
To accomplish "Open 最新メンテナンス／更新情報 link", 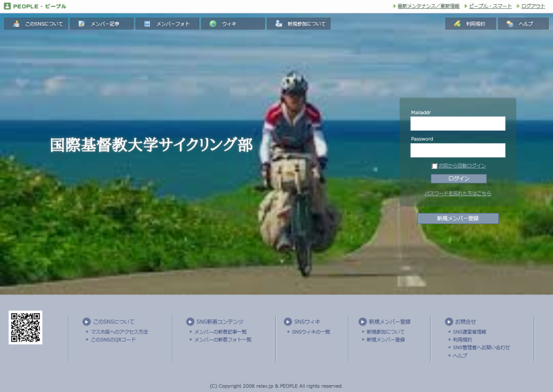I will pos(429,6).
